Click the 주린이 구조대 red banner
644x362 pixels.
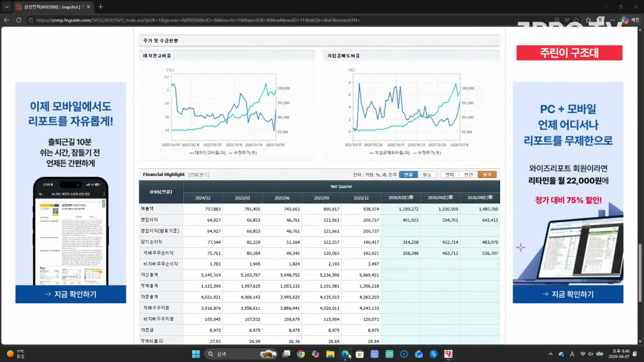[569, 53]
